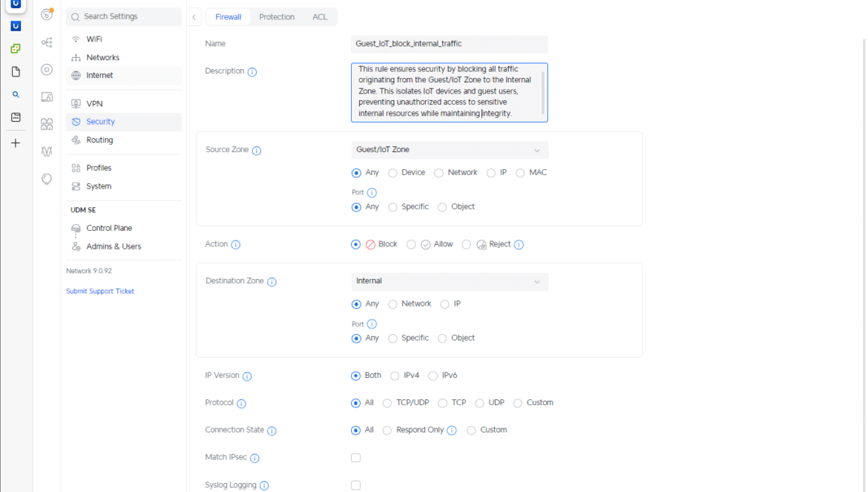The width and height of the screenshot is (868, 492).
Task: Select Device radio under Source Zone
Action: coord(392,173)
